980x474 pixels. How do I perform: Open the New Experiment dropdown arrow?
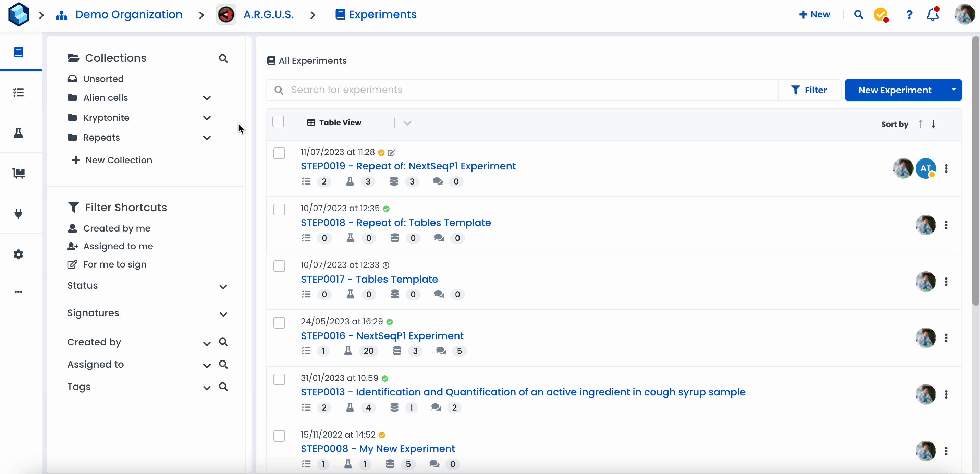953,90
